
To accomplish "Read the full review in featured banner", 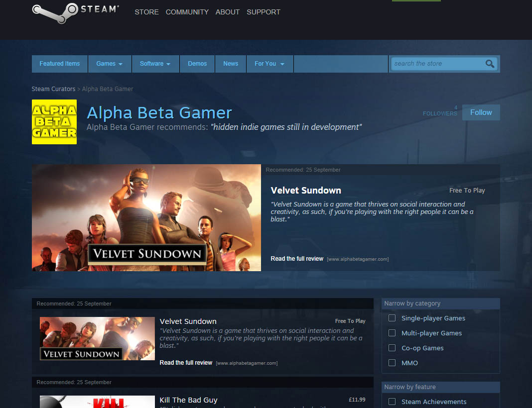I will [x=297, y=259].
